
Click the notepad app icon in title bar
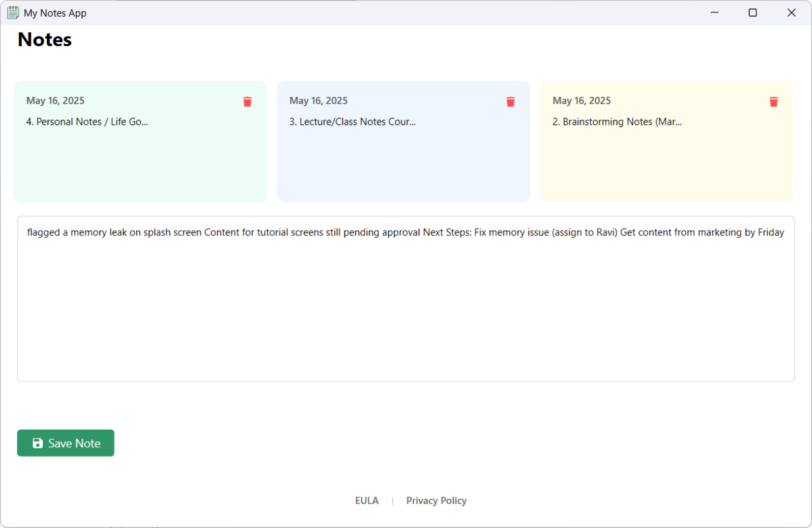tap(13, 13)
